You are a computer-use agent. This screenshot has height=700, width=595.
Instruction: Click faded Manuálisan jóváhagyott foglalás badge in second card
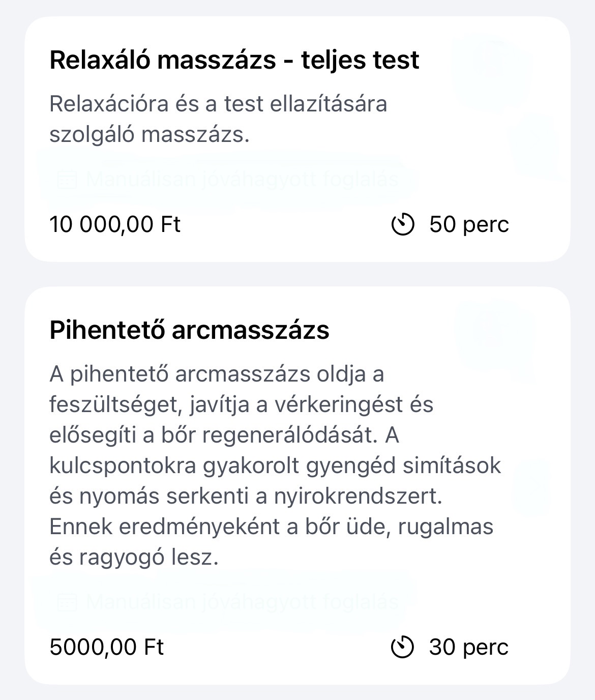pyautogui.click(x=227, y=602)
